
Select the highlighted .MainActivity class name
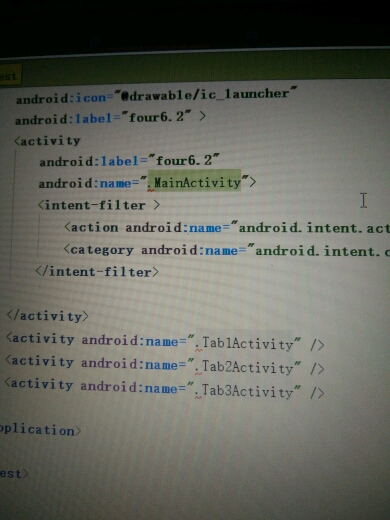[x=194, y=182]
